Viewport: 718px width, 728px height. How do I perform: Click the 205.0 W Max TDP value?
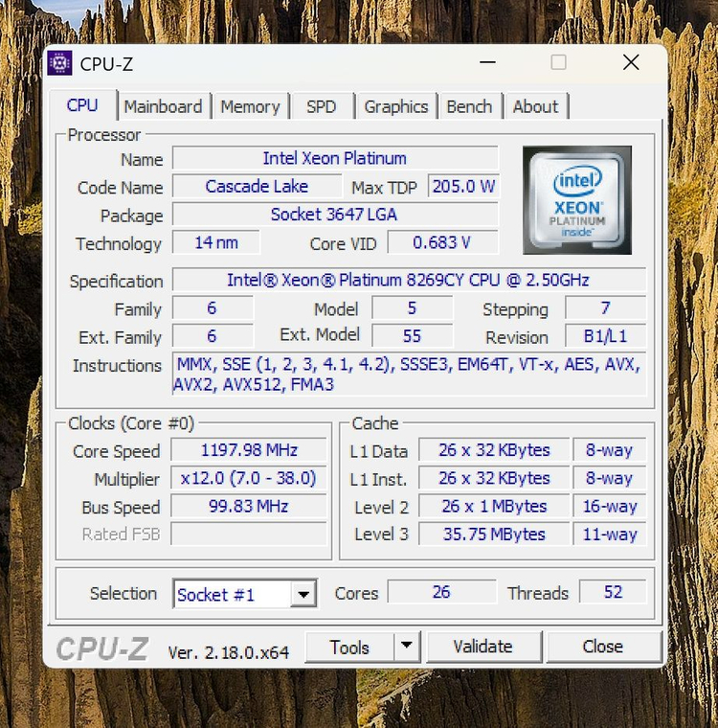point(463,187)
